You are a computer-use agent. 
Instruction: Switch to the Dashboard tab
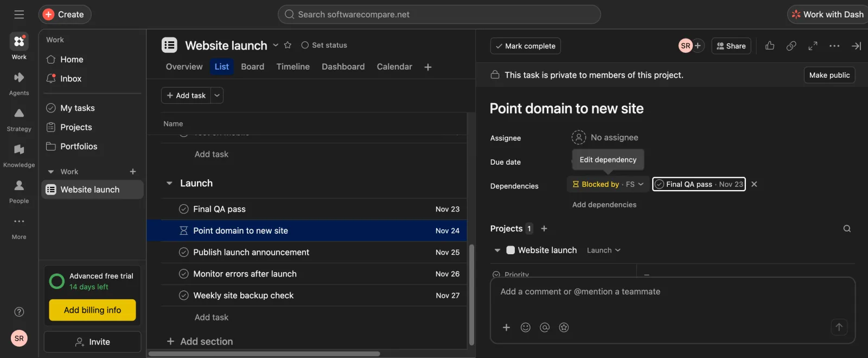(343, 67)
